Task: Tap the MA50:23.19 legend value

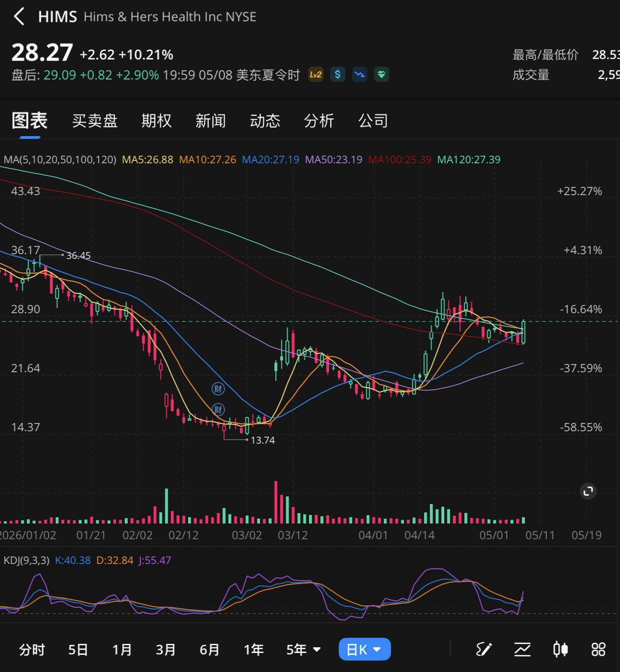Action: pyautogui.click(x=334, y=160)
